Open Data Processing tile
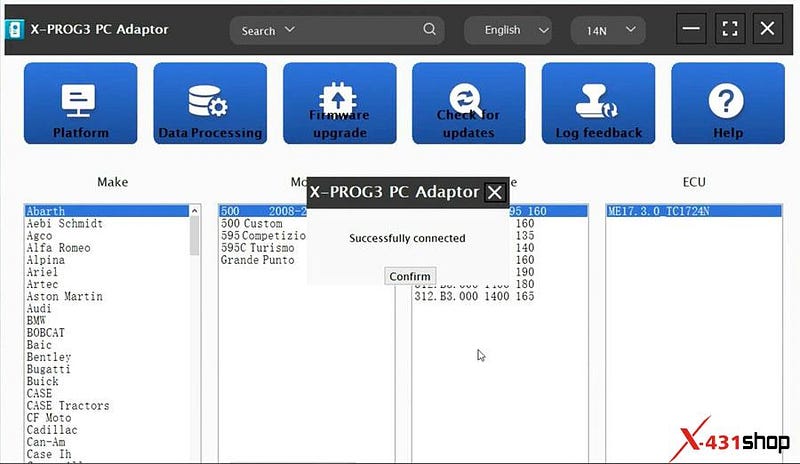800x464 pixels. click(x=210, y=103)
